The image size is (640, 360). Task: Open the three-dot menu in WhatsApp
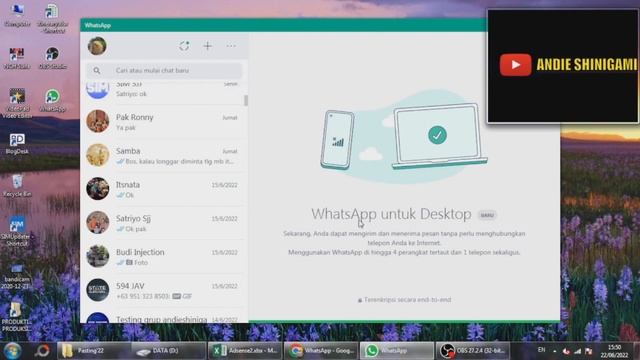pyautogui.click(x=231, y=46)
